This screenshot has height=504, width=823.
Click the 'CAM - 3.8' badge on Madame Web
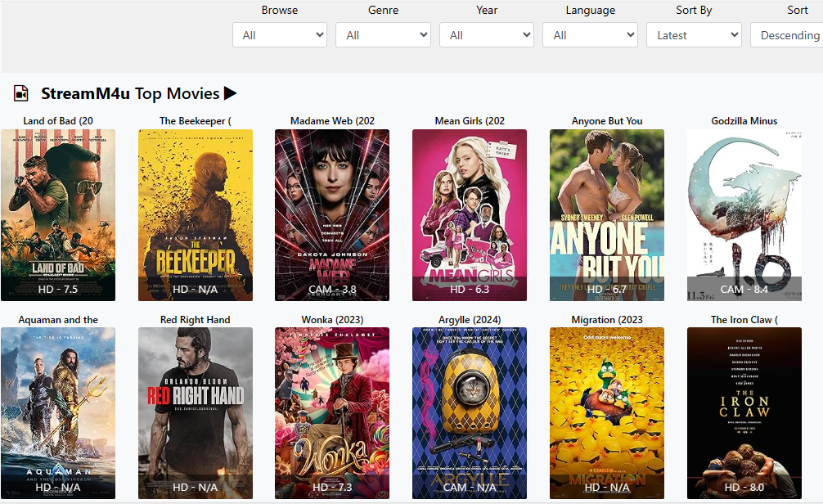[x=332, y=290]
